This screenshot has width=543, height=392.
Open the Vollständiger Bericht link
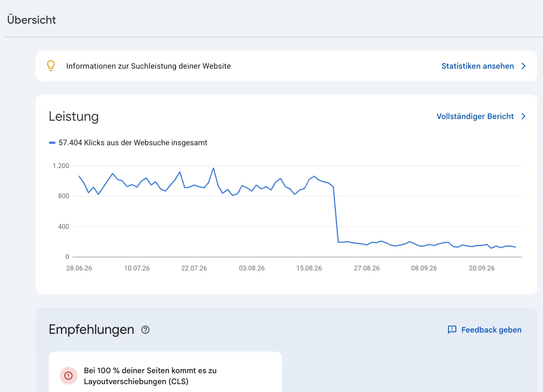click(475, 116)
